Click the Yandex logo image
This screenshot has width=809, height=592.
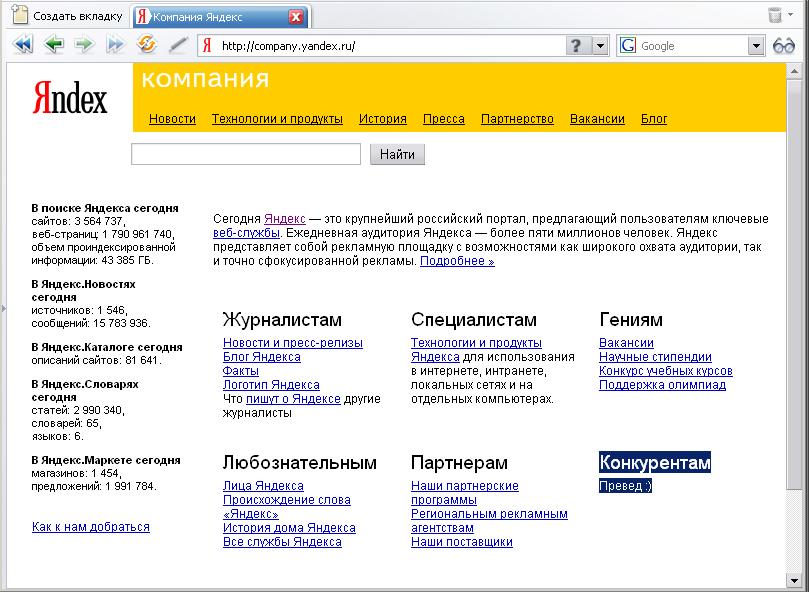pyautogui.click(x=70, y=97)
